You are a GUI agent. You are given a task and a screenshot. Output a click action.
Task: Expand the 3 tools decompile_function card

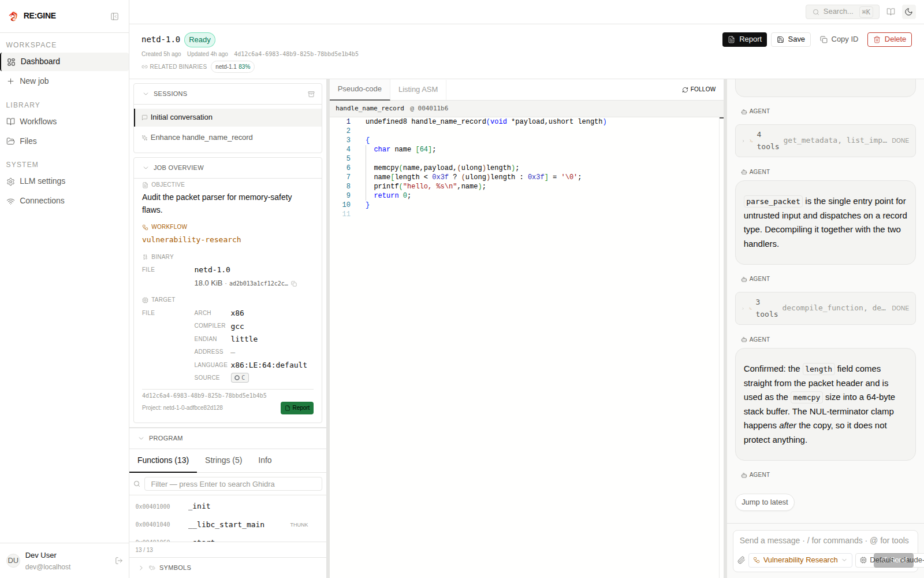[825, 308]
